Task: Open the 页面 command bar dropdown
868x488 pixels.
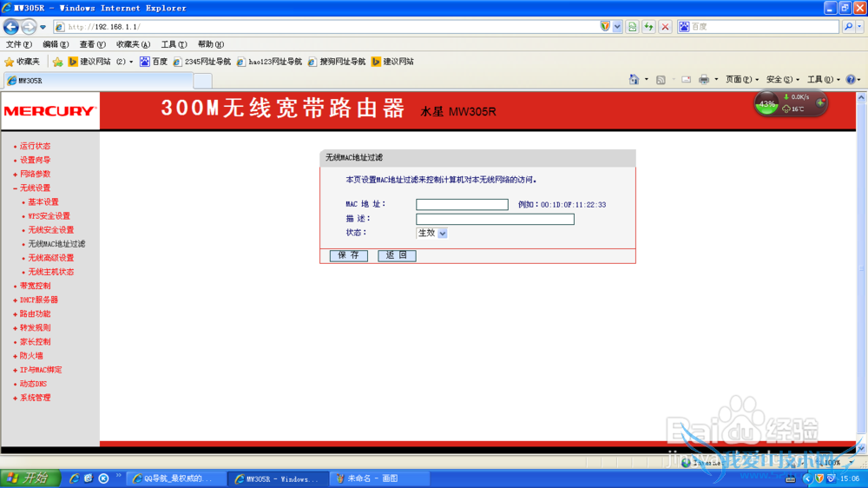Action: [x=742, y=80]
